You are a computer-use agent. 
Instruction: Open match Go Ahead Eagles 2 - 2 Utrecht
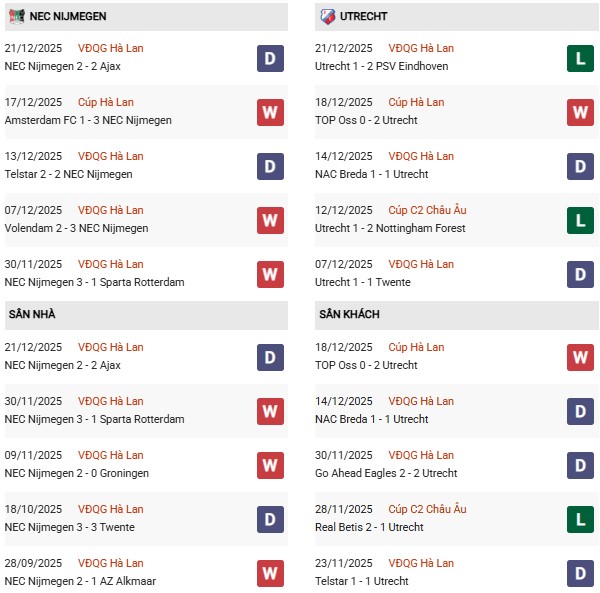point(388,473)
